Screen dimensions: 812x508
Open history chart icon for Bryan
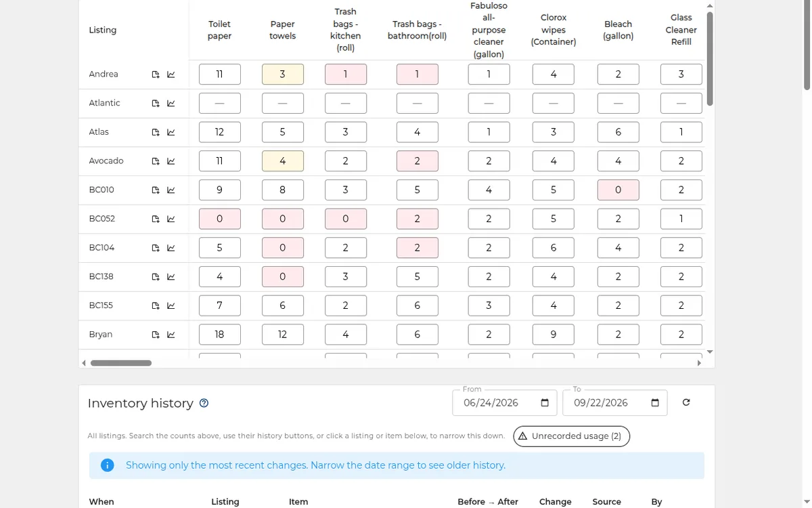pos(171,335)
